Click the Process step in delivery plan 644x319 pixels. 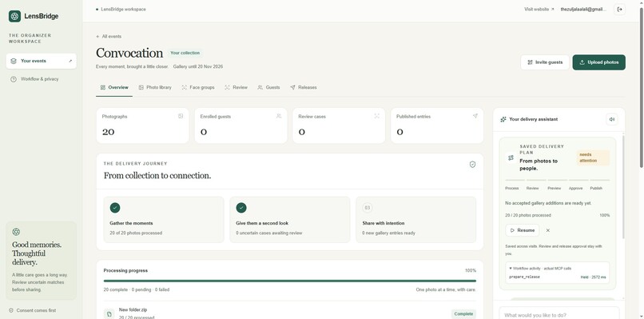511,188
